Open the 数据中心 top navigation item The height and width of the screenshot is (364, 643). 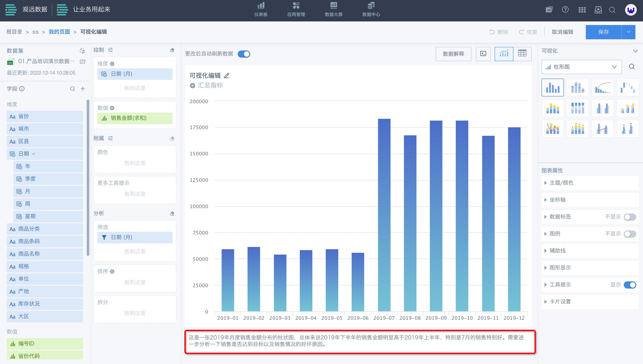pos(371,10)
